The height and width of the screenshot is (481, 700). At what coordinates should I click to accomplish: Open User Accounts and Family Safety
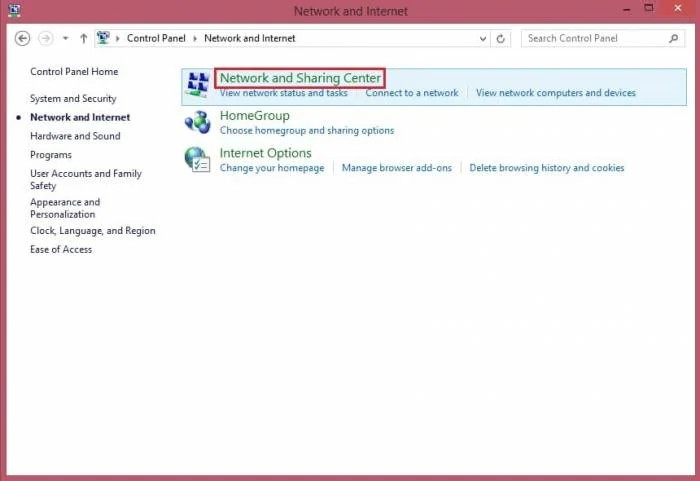[86, 179]
